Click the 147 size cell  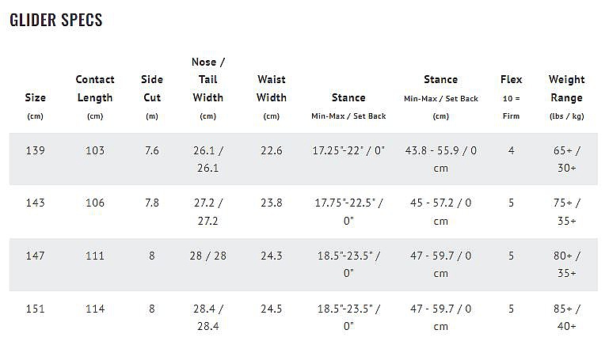(35, 256)
